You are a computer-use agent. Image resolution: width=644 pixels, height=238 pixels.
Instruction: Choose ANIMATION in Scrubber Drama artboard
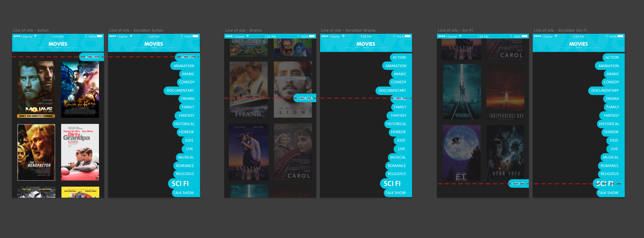[x=397, y=66]
